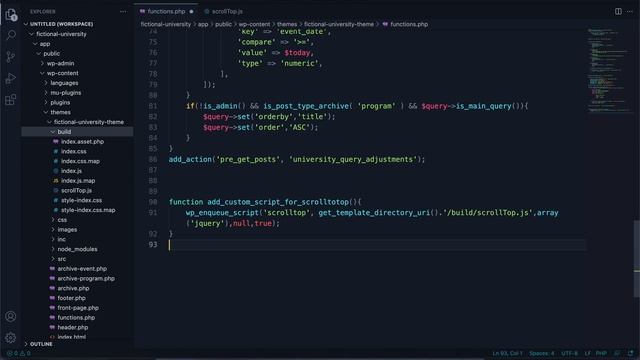
Task: Open index.asset.php file
Action: coord(82,142)
